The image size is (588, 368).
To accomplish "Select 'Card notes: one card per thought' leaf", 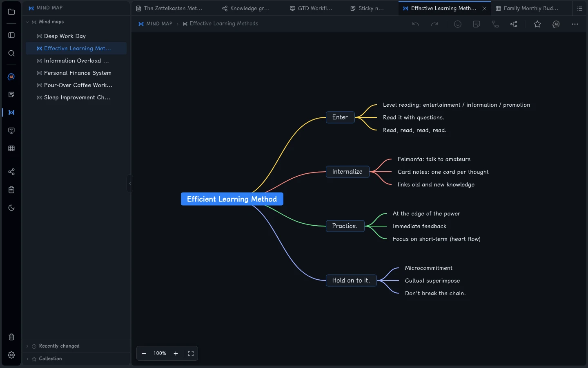I will (443, 172).
